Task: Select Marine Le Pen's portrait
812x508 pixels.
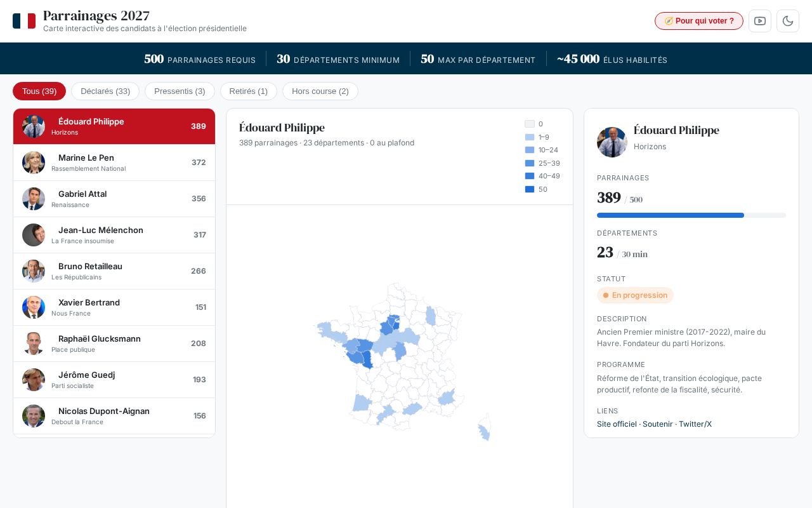Action: [34, 163]
